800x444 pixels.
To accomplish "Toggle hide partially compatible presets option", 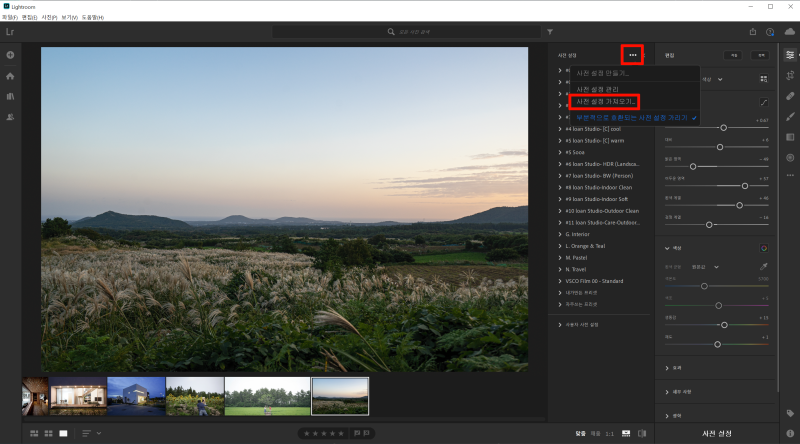I will tap(636, 118).
